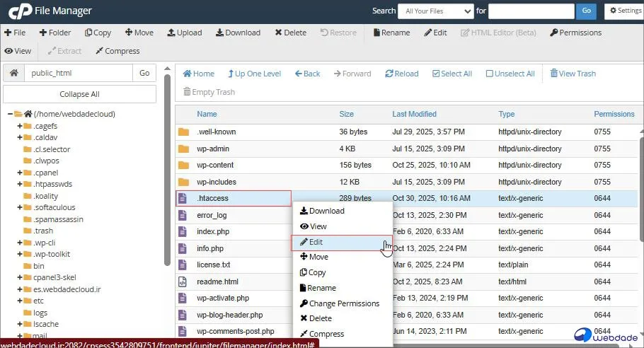This screenshot has height=348, width=644.
Task: Expand the .cpanel tree folder
Action: pyautogui.click(x=20, y=173)
